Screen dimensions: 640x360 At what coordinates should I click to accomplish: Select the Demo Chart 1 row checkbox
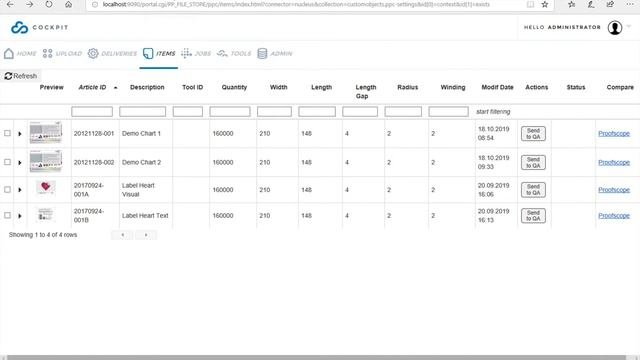(7, 133)
